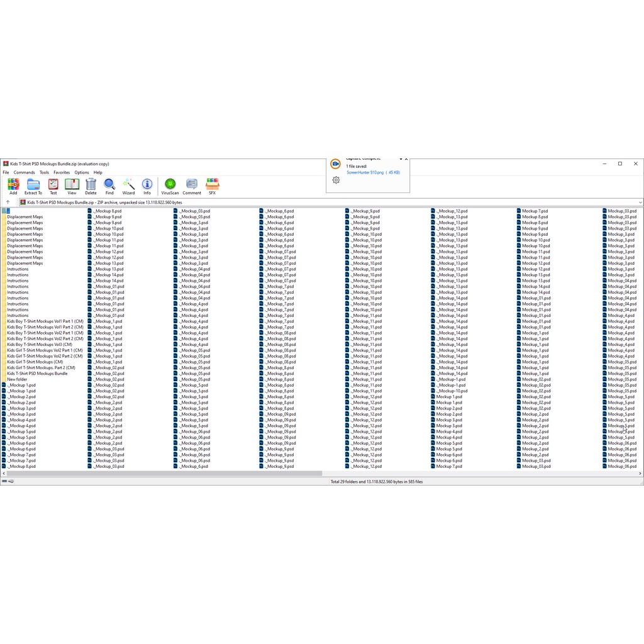
Task: Expand the archive path dropdown
Action: coord(640,203)
